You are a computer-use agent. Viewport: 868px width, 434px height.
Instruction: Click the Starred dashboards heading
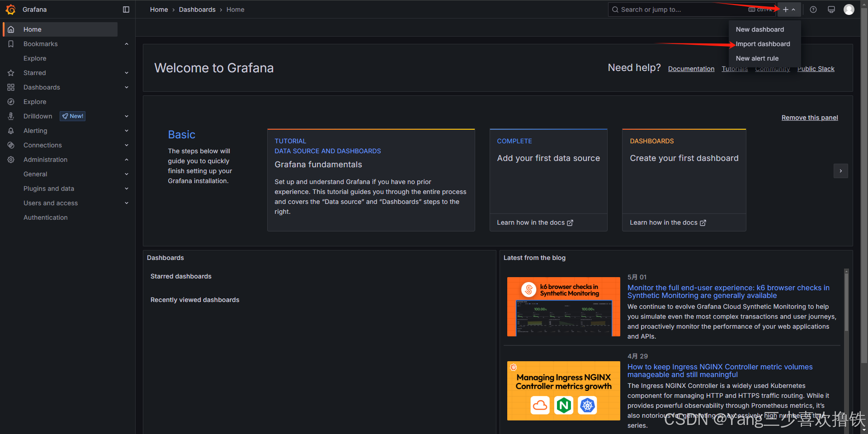(x=181, y=276)
